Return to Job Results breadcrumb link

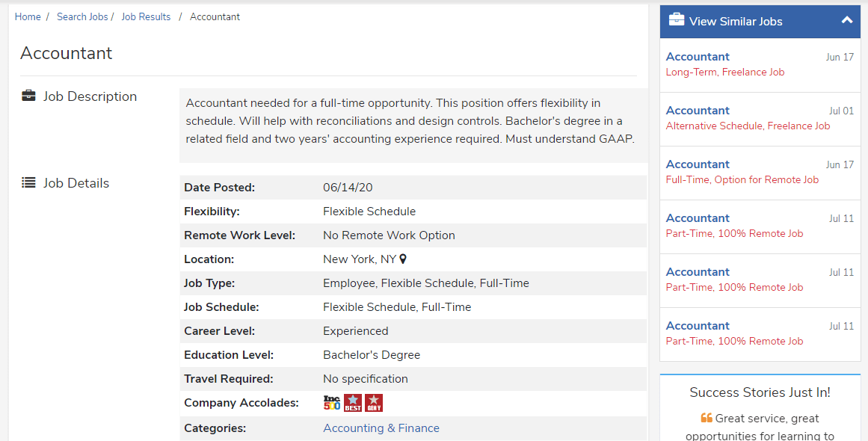click(146, 16)
